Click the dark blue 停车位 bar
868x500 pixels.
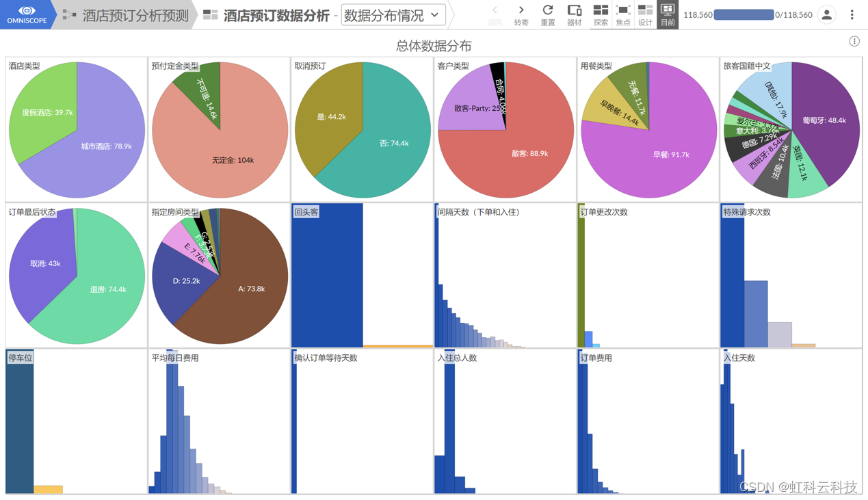(20, 421)
